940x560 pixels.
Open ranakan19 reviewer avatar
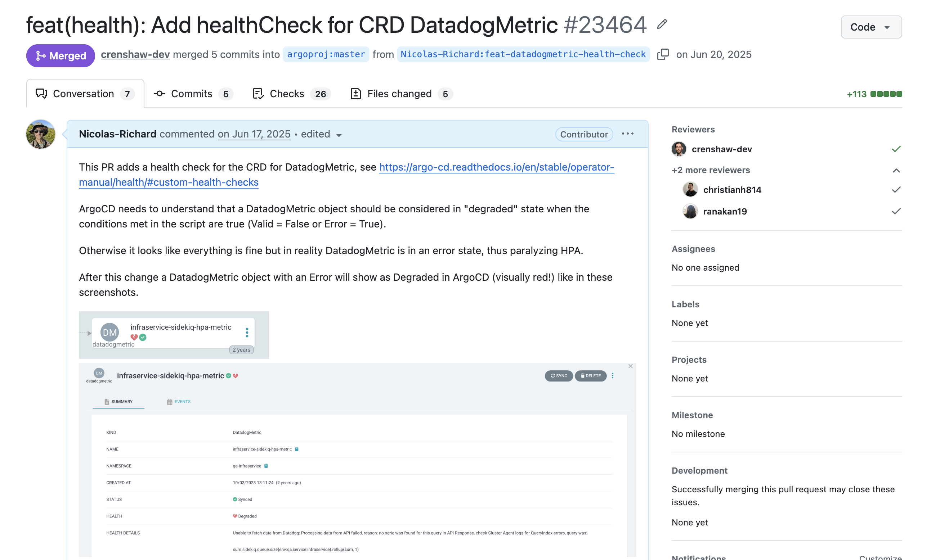click(690, 211)
